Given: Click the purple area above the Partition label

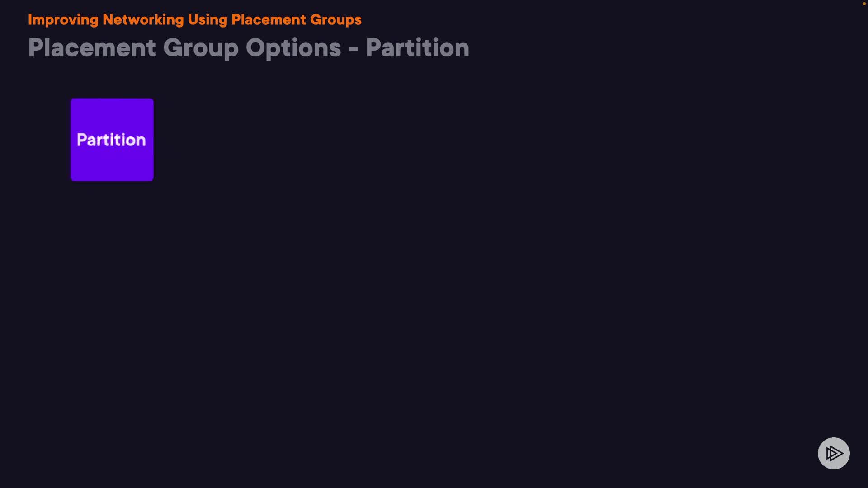Looking at the screenshot, I should click(112, 113).
